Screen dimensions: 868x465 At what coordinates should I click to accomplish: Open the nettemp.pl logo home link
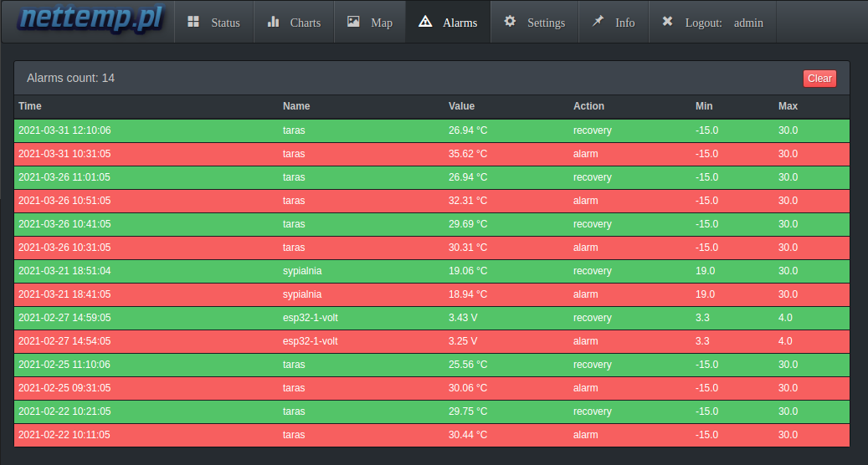[90, 18]
